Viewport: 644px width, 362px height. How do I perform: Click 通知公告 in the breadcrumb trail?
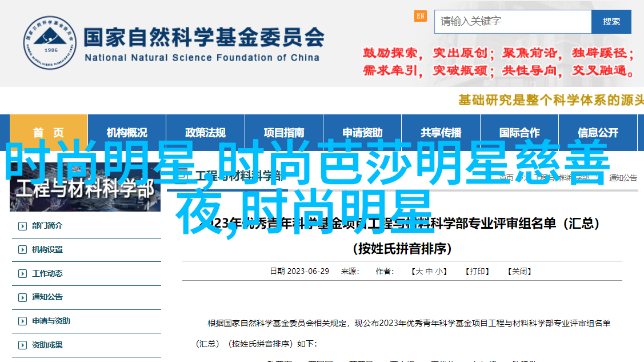(623, 178)
